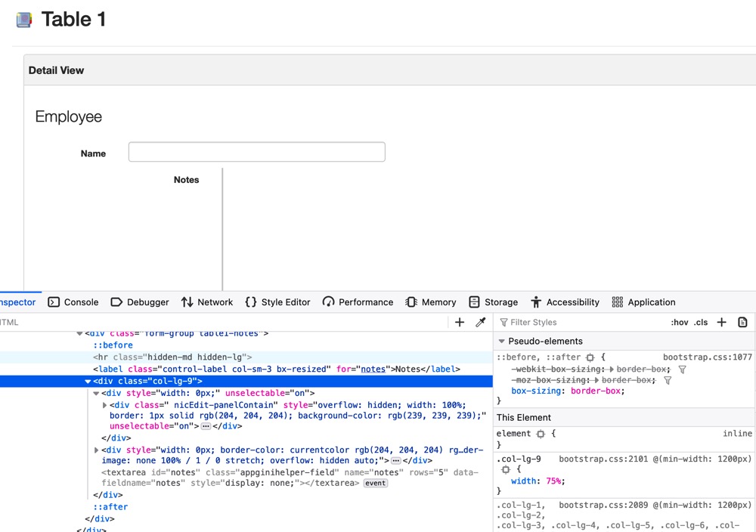The height and width of the screenshot is (532, 756).
Task: Switch to the Storage tab
Action: [x=493, y=302]
